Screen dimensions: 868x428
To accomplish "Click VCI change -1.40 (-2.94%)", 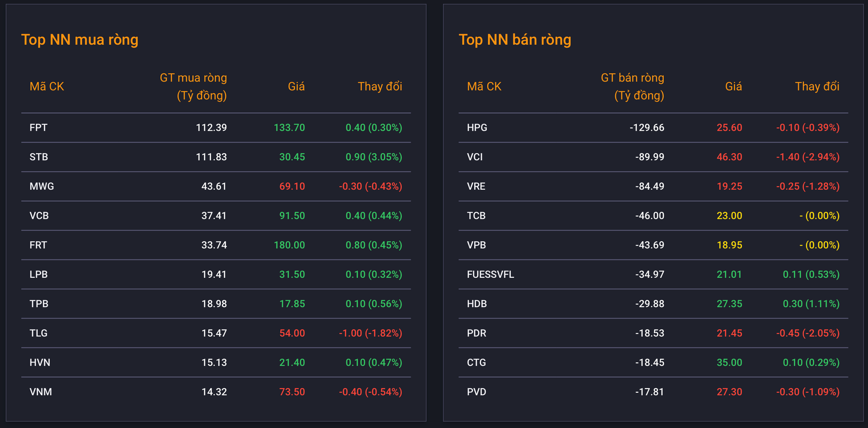I will (x=808, y=157).
